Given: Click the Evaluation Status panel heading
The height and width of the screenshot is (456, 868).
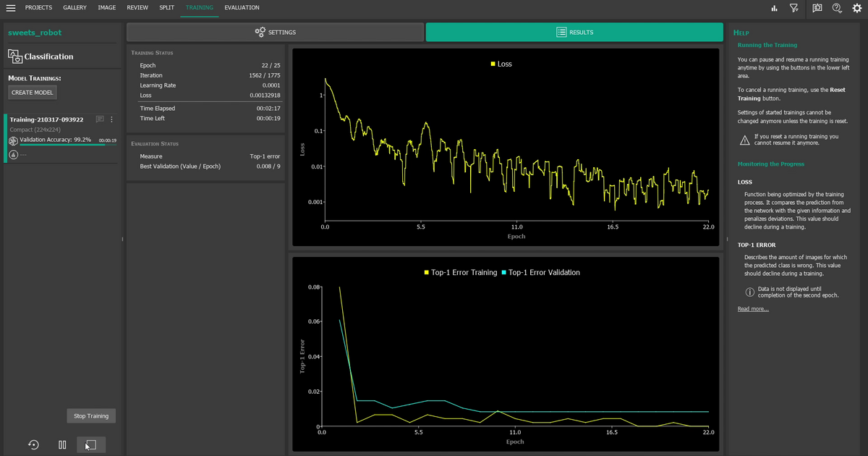Looking at the screenshot, I should click(x=155, y=144).
